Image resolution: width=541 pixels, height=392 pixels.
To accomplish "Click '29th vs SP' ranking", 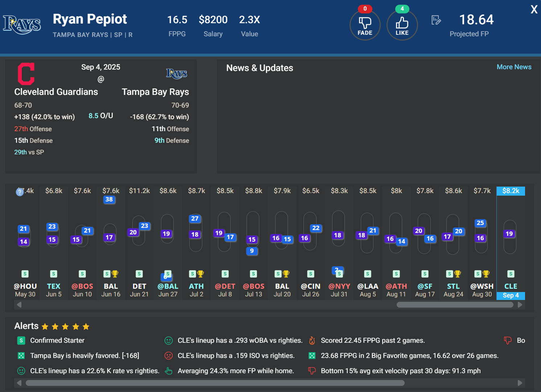I will pos(29,152).
